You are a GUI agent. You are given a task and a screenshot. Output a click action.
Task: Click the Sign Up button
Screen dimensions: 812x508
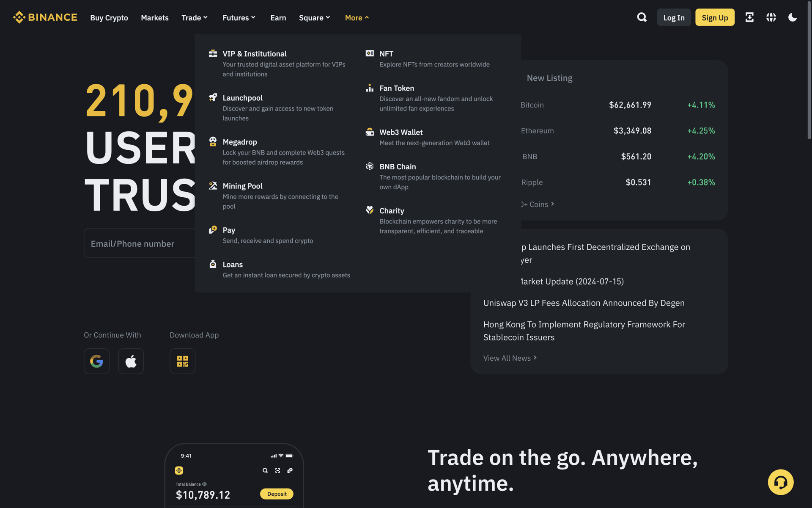point(715,17)
